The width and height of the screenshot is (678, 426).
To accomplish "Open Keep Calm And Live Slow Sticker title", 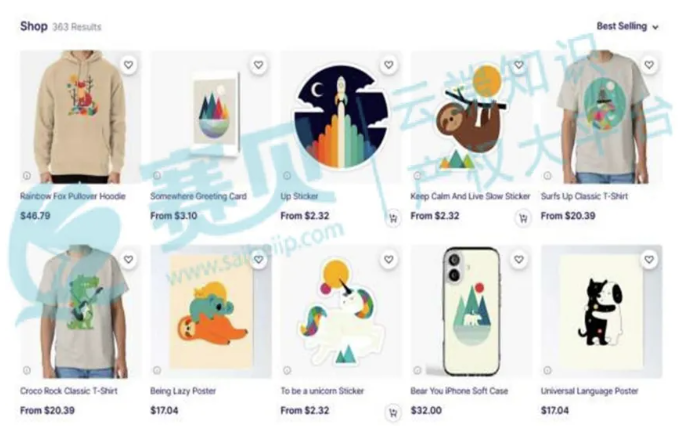I will coord(470,196).
